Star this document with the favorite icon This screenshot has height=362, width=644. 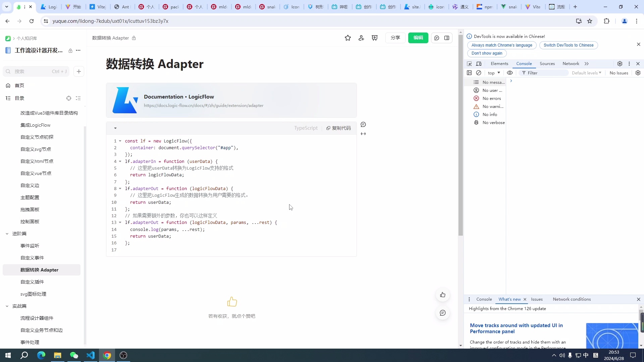point(348,38)
